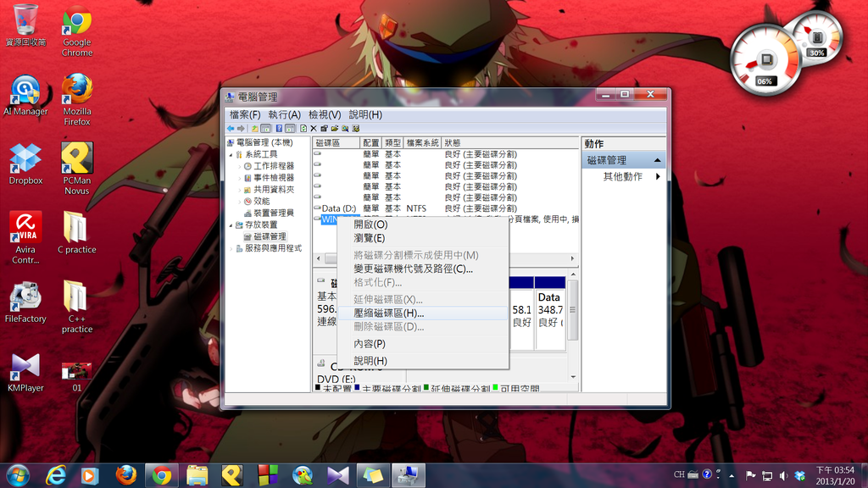Open the 其他動作 submenu arrow
868x488 pixels.
pos(658,176)
